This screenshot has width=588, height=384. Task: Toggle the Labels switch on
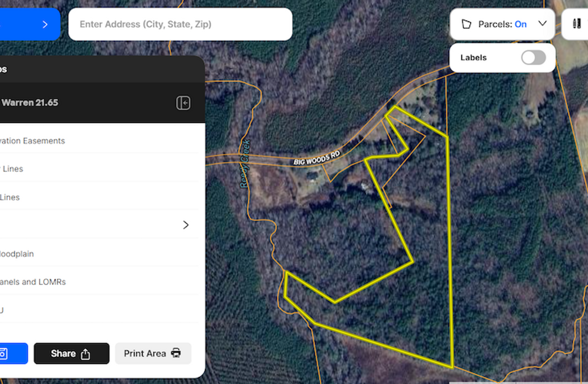tap(533, 58)
